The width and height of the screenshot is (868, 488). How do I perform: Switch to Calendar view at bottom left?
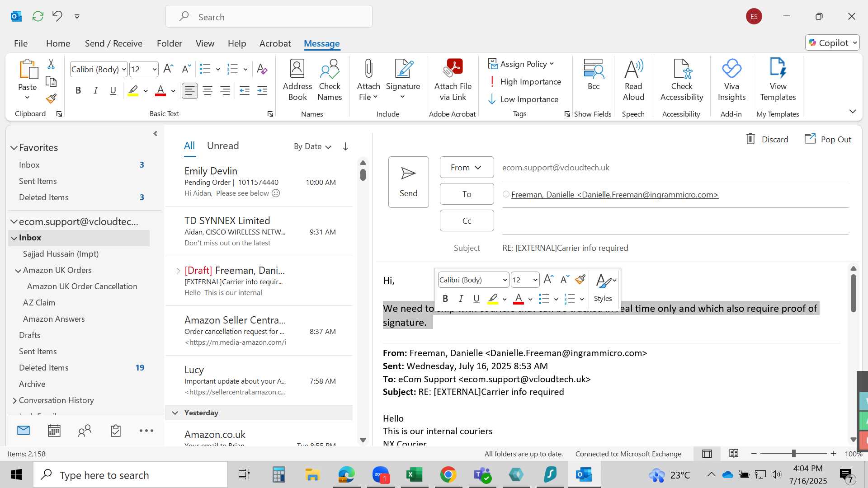click(54, 431)
